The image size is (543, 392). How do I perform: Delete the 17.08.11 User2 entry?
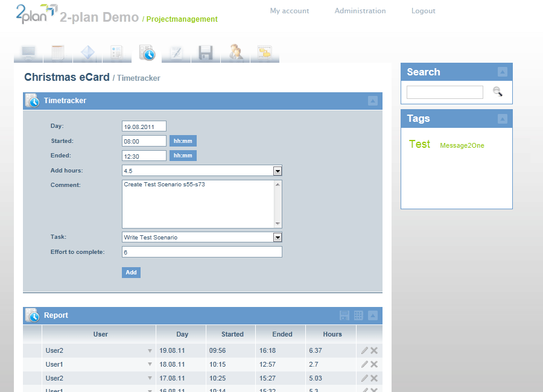(374, 378)
